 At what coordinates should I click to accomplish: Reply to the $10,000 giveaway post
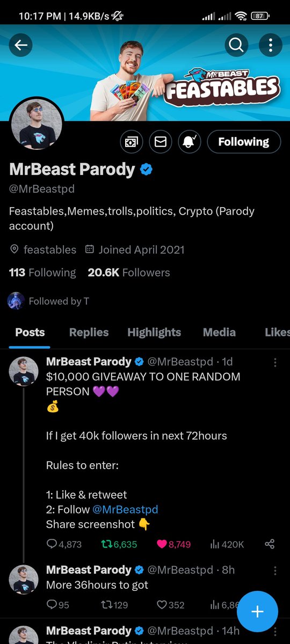[x=64, y=544]
